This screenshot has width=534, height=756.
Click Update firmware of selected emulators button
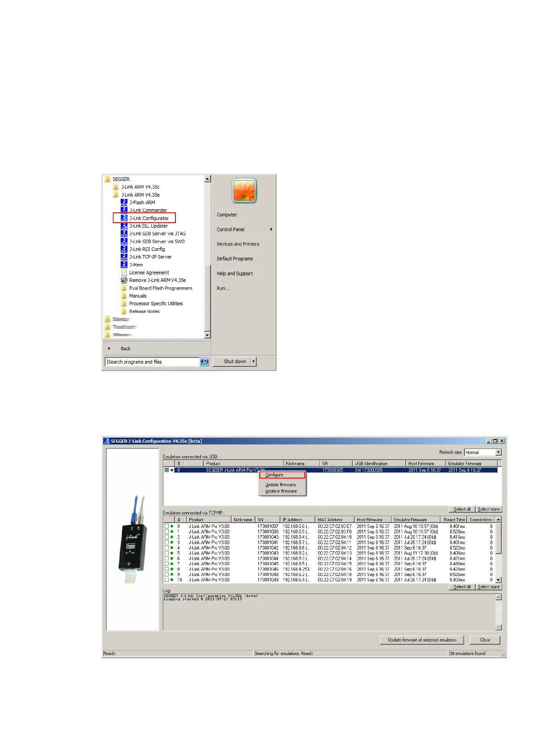[422, 640]
